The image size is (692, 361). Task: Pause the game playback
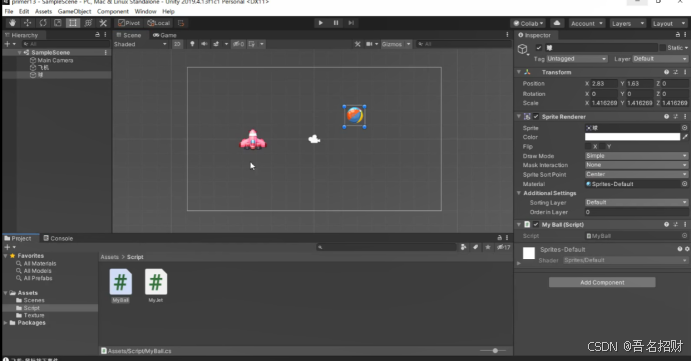coord(336,23)
